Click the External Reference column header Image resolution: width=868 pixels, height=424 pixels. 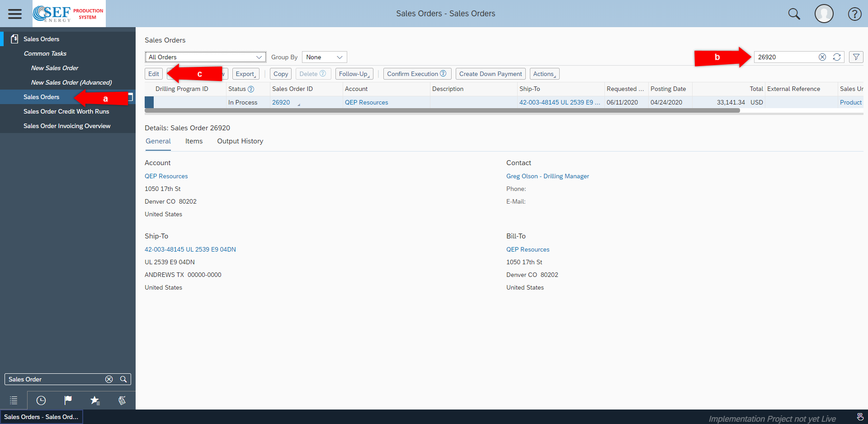click(x=793, y=89)
